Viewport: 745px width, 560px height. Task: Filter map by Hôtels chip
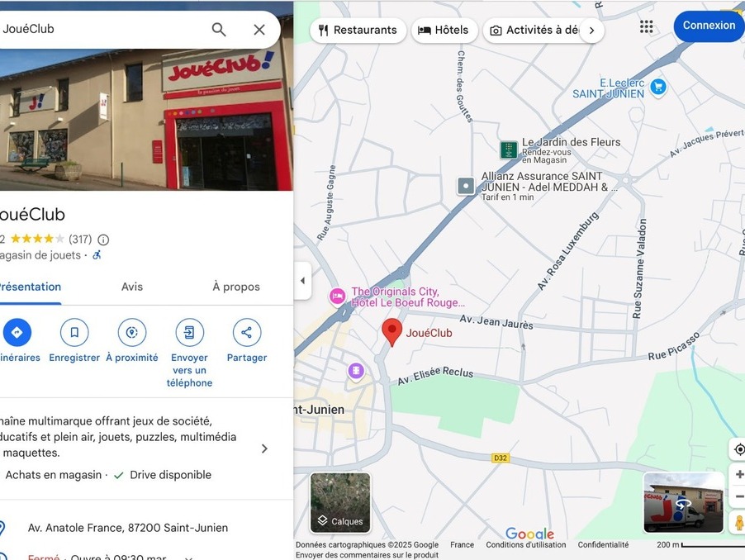[444, 31]
